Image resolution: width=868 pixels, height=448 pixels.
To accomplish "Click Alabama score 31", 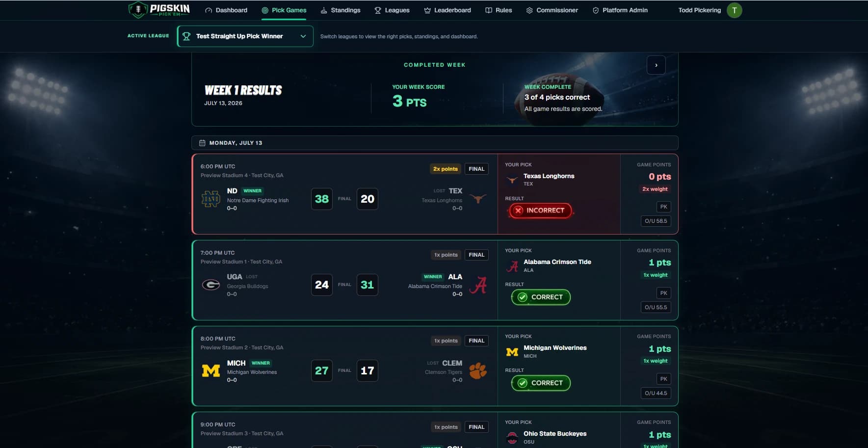I will click(368, 285).
